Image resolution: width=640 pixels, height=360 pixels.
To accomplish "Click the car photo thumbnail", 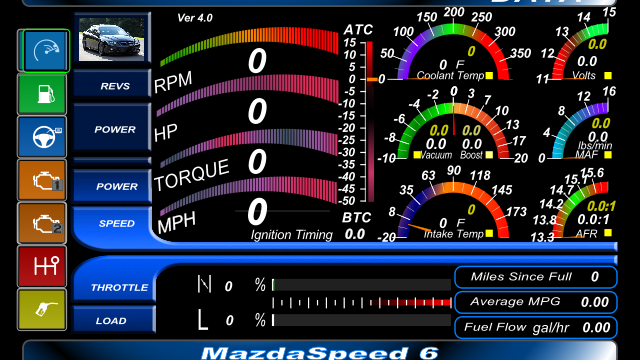I will (111, 39).
